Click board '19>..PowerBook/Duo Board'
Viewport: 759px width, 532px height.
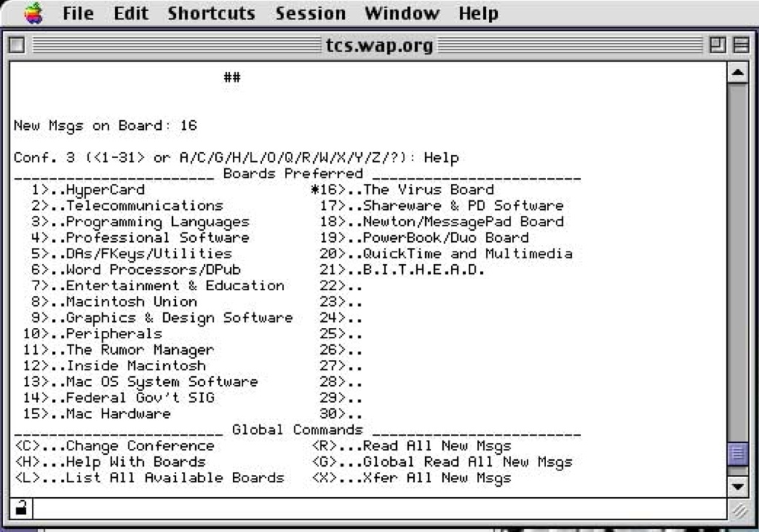click(x=424, y=237)
